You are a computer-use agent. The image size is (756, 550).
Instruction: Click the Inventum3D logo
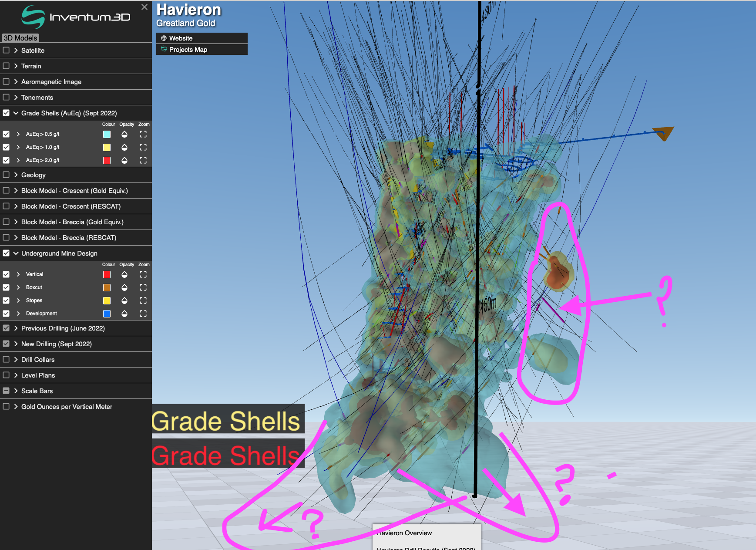pyautogui.click(x=76, y=17)
